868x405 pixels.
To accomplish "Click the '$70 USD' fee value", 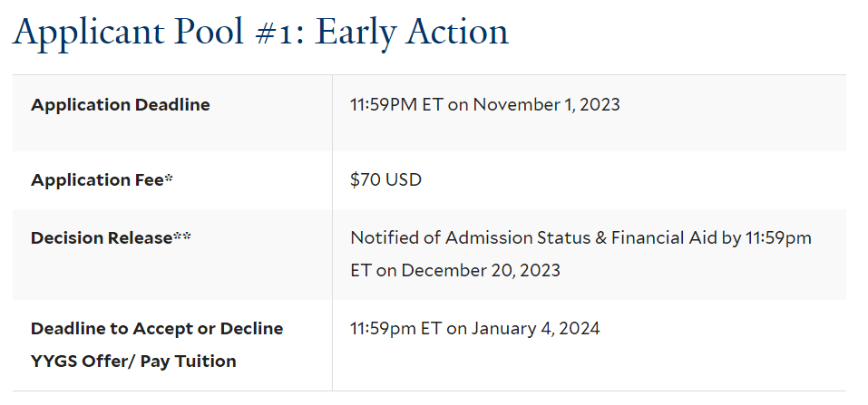I will coord(385,179).
